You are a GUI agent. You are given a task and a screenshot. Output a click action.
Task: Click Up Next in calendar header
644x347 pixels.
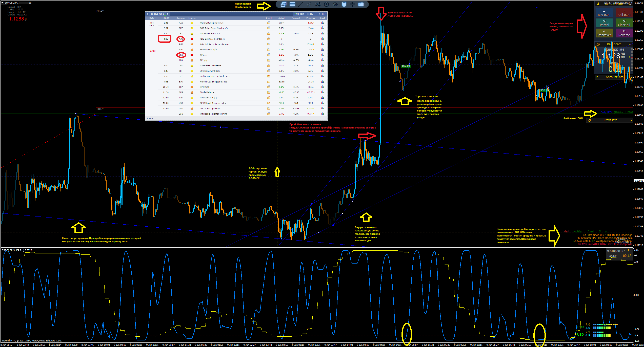[x=299, y=14]
